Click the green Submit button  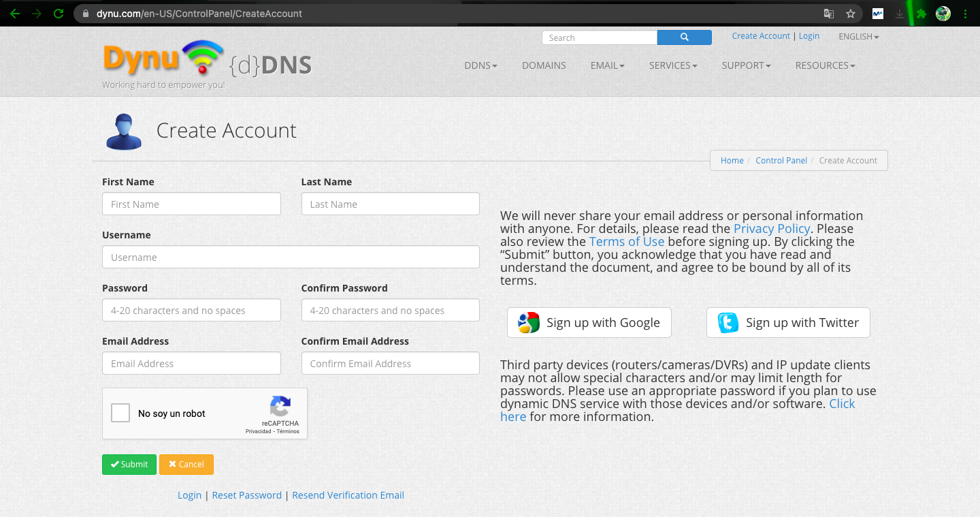[129, 465]
